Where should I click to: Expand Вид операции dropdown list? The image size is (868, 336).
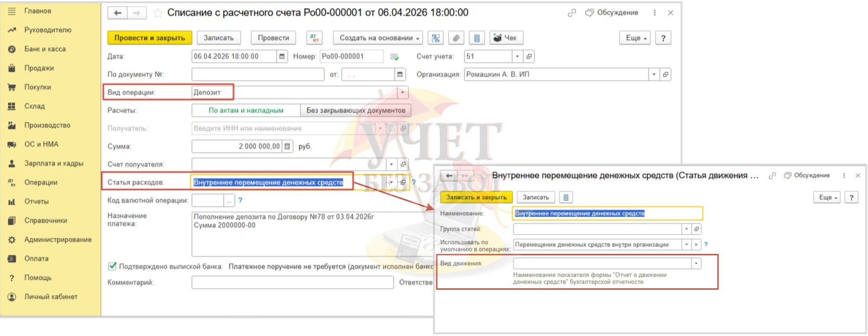pos(402,92)
